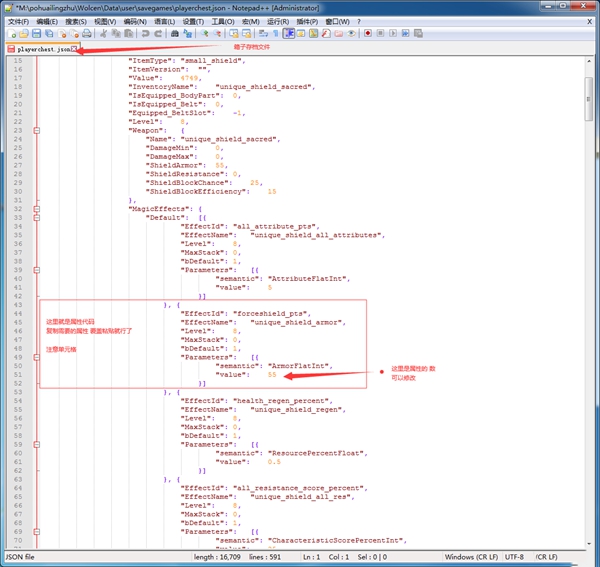Open the 工具(O) menu

223,22
